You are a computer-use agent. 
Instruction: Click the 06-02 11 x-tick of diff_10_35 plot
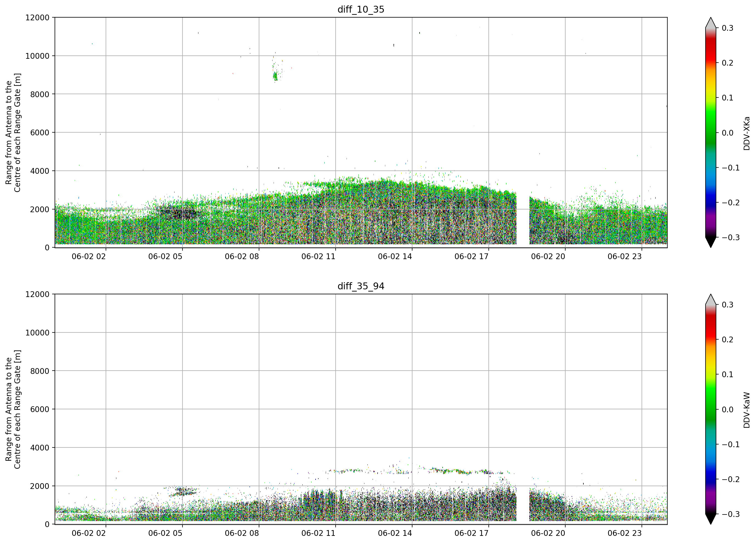318,256
